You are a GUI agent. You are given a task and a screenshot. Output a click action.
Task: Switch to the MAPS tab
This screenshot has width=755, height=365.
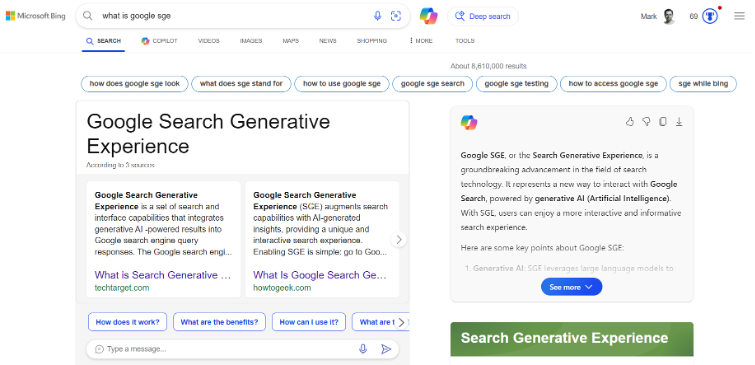pyautogui.click(x=290, y=41)
